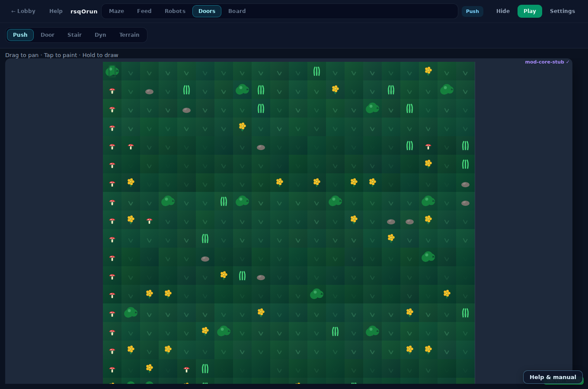The height and width of the screenshot is (389, 588).
Task: Select the Doors tab
Action: [207, 11]
